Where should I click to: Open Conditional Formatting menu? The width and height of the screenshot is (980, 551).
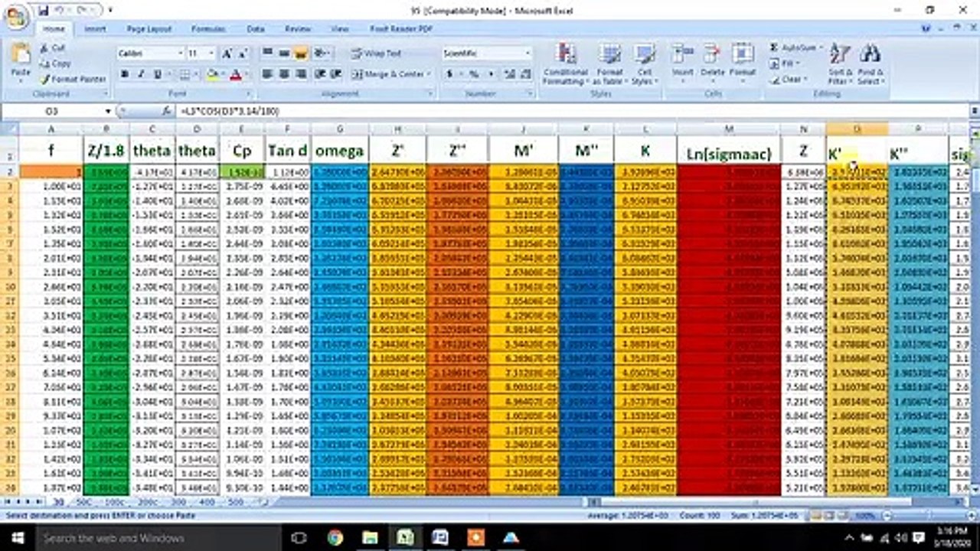(x=566, y=64)
